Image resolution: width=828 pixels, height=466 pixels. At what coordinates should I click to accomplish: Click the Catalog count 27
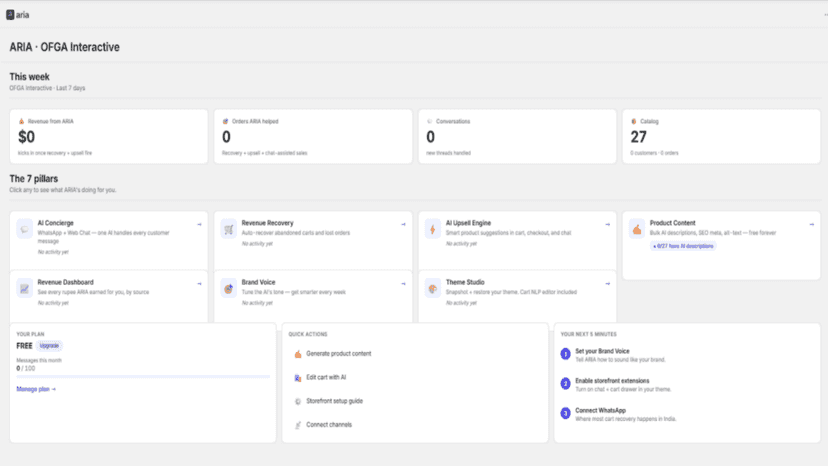638,137
